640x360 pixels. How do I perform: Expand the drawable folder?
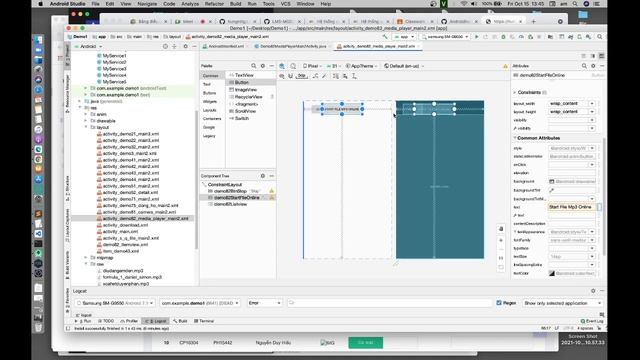(86, 121)
